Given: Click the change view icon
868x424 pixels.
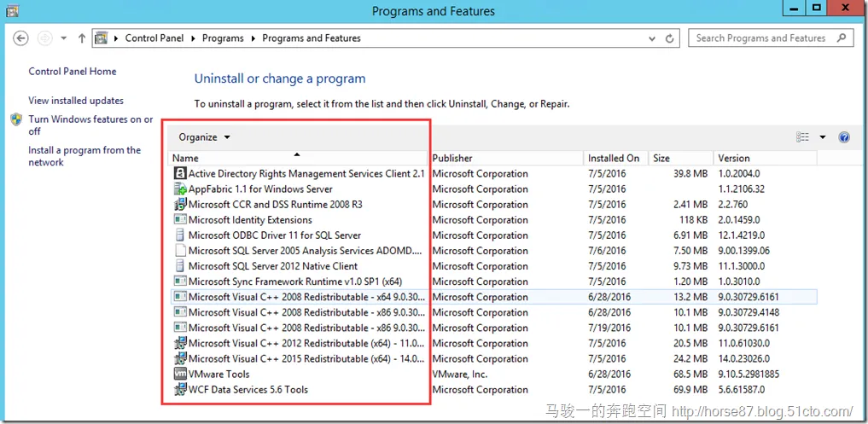Looking at the screenshot, I should [x=802, y=137].
